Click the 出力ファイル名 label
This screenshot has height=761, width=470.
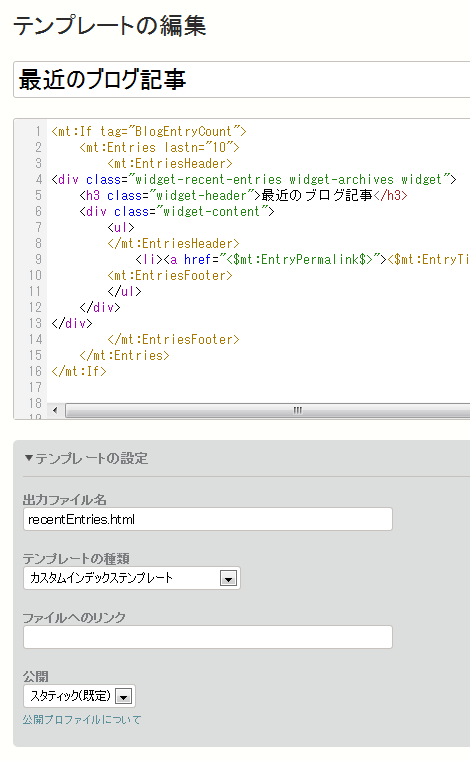pyautogui.click(x=65, y=499)
